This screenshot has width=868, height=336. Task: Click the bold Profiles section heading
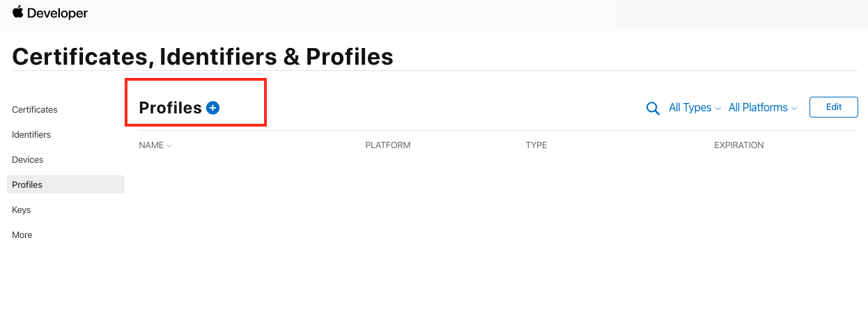pyautogui.click(x=170, y=108)
